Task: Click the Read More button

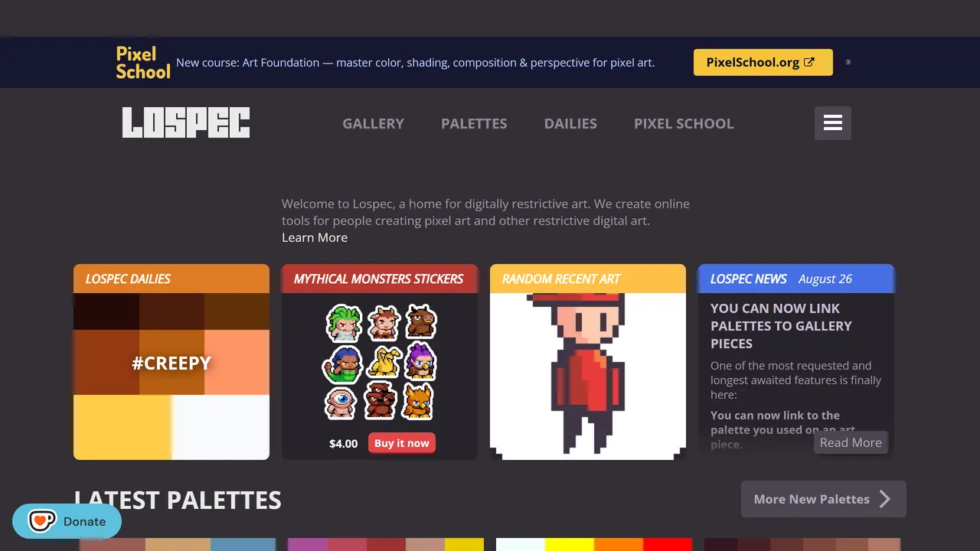Action: pyautogui.click(x=851, y=442)
